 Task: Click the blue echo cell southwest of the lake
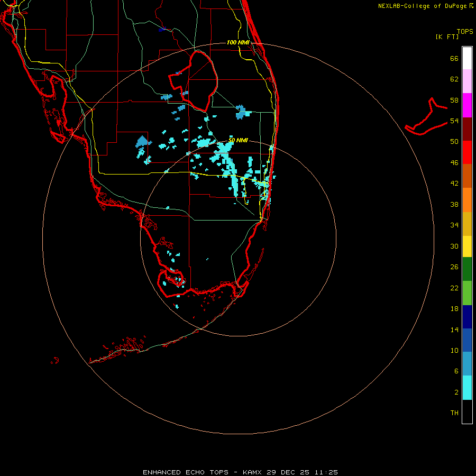coord(143,142)
